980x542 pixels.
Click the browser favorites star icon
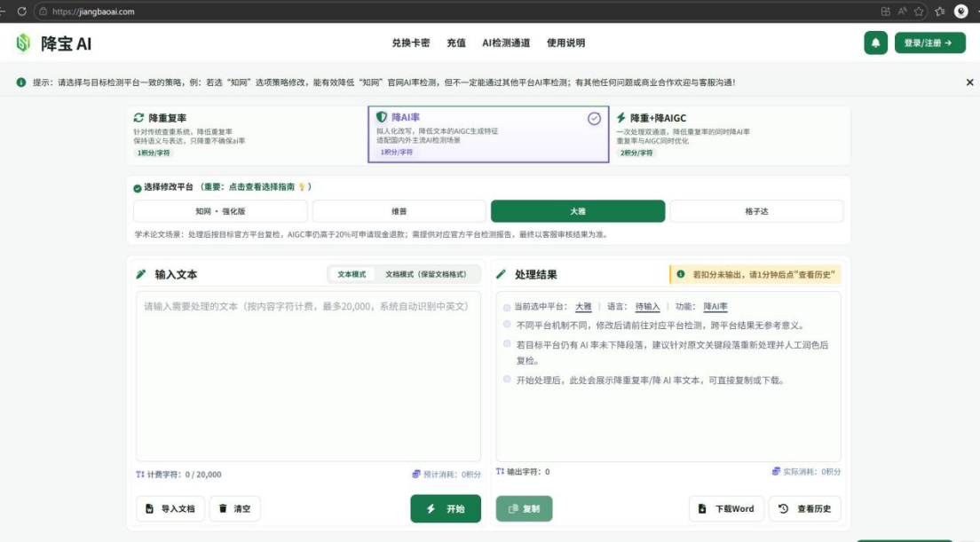click(x=918, y=12)
